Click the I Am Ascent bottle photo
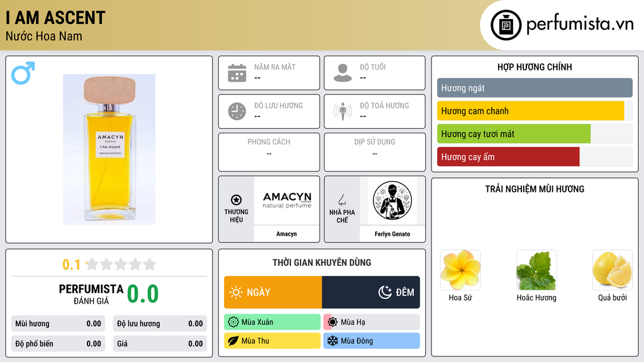 click(x=109, y=150)
